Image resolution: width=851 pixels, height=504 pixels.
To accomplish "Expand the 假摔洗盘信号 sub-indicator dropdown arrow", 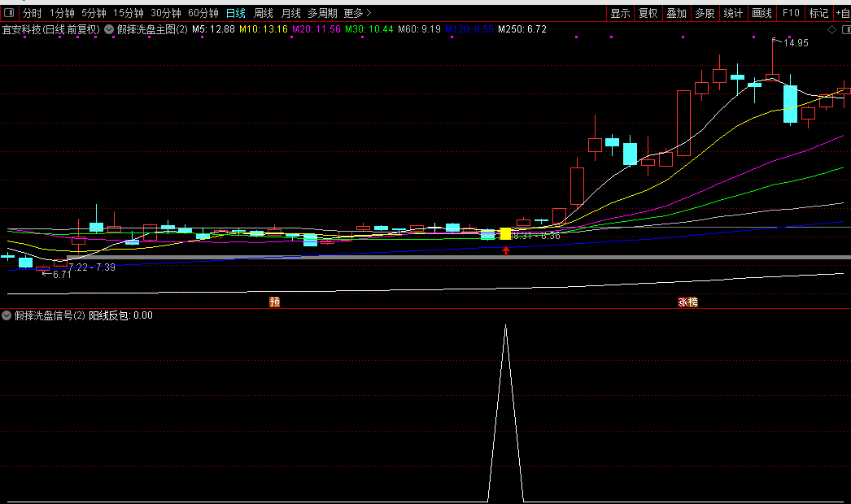I will coord(7,315).
